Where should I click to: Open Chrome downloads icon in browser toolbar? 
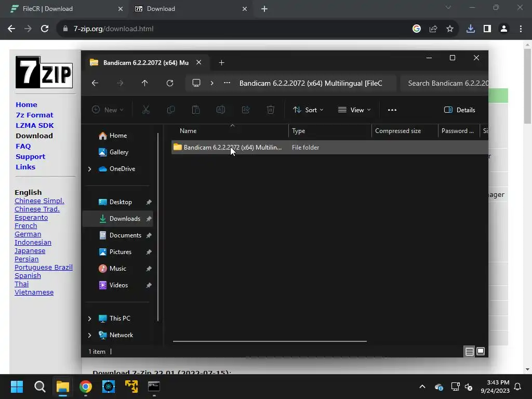click(471, 29)
